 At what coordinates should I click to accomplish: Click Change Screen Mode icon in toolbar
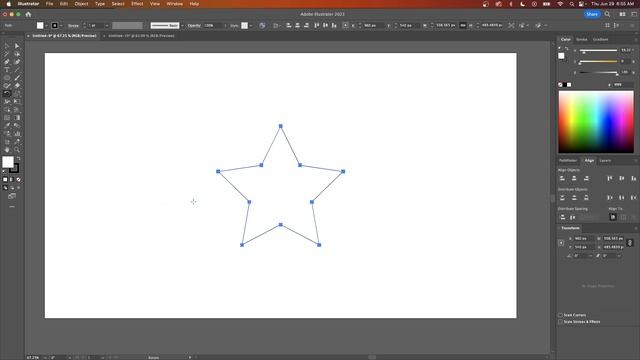[x=12, y=196]
